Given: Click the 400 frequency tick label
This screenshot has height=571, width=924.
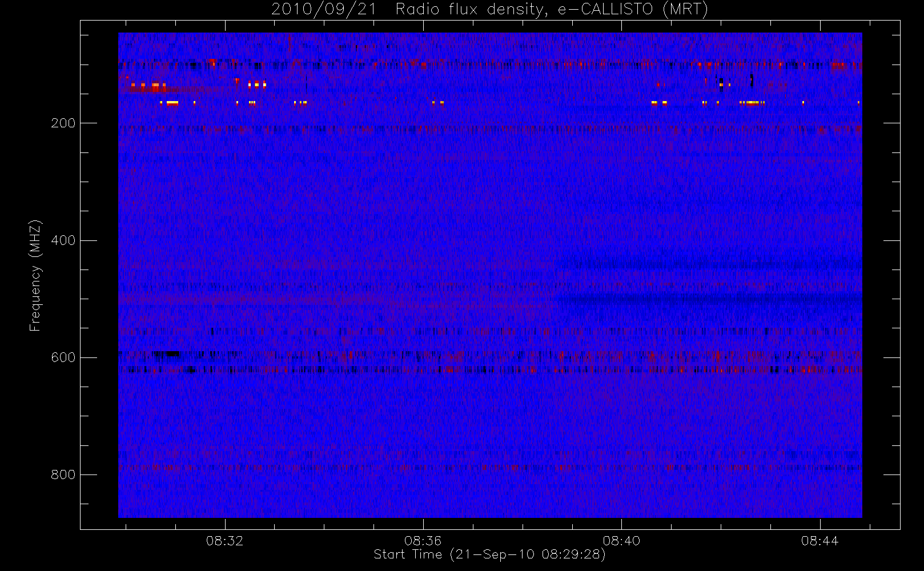Looking at the screenshot, I should pyautogui.click(x=63, y=240).
